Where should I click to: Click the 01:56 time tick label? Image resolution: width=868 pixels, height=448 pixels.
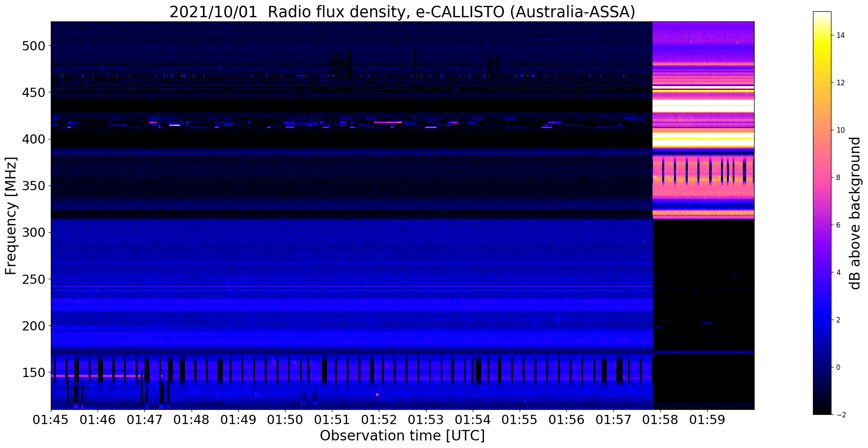click(567, 420)
